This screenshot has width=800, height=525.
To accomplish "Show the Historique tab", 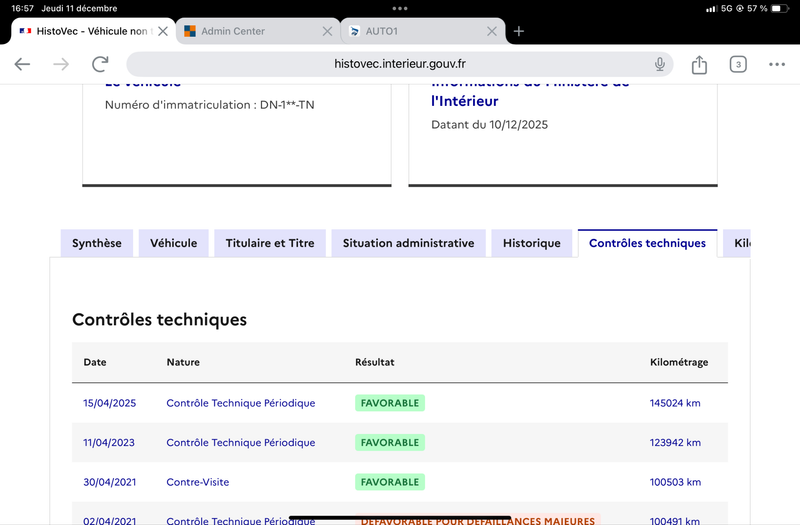I will point(532,243).
